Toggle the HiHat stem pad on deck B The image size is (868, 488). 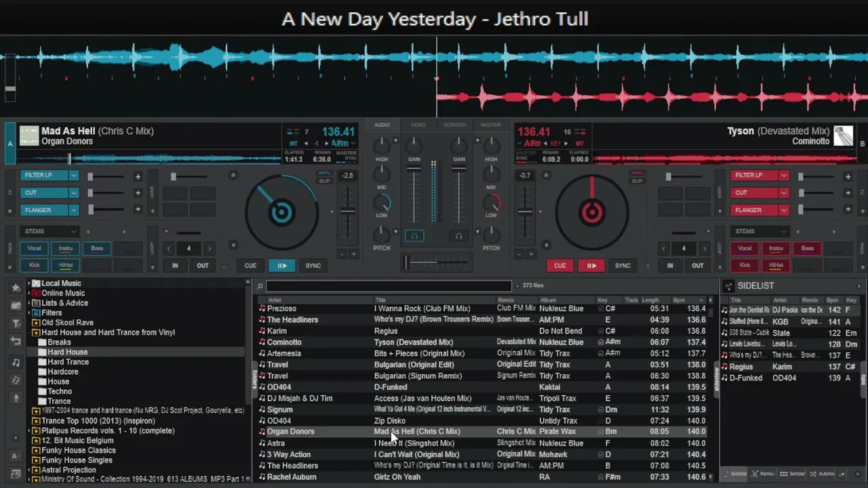tap(776, 265)
